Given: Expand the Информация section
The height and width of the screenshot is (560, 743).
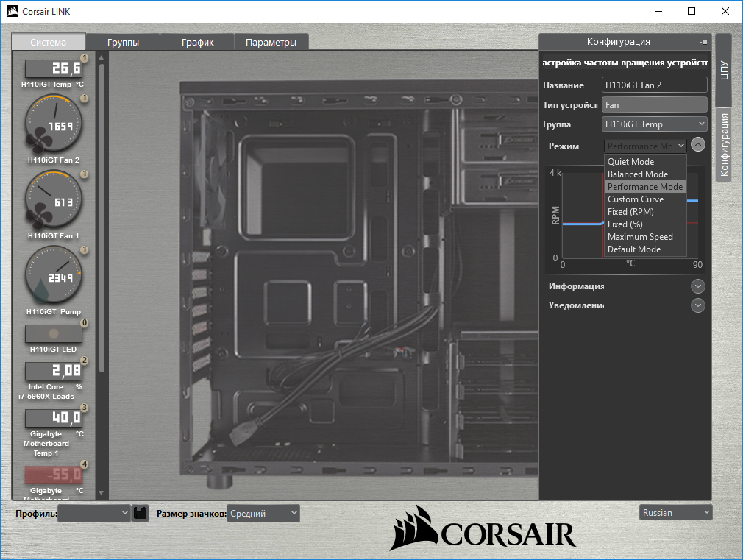Looking at the screenshot, I should pos(698,286).
